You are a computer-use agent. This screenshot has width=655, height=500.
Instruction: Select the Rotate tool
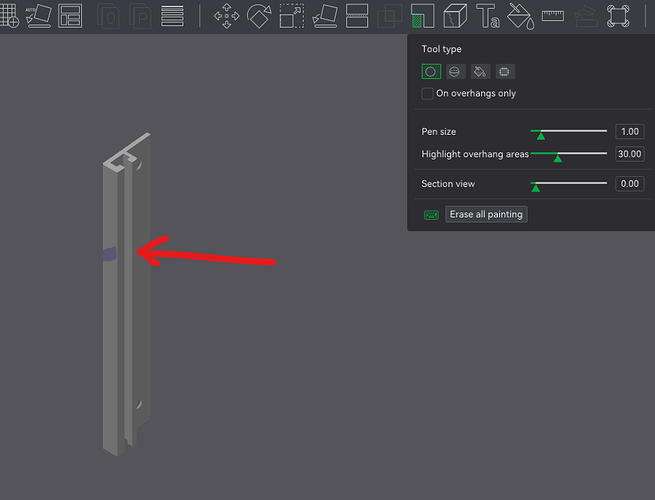point(259,16)
